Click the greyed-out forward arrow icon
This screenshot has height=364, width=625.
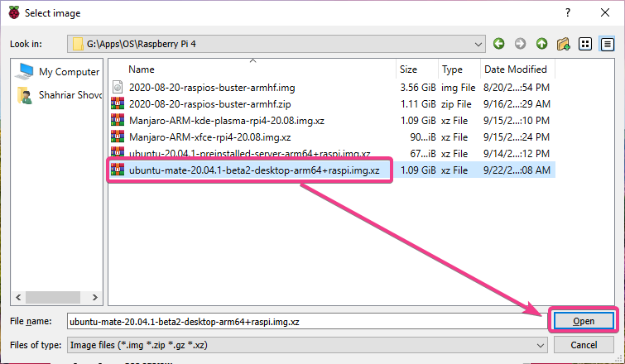(520, 43)
